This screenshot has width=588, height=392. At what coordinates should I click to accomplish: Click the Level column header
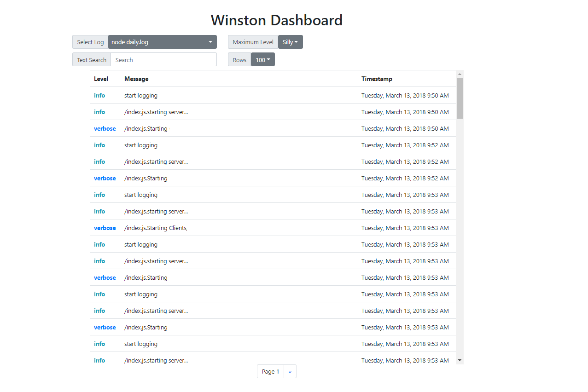tap(101, 79)
